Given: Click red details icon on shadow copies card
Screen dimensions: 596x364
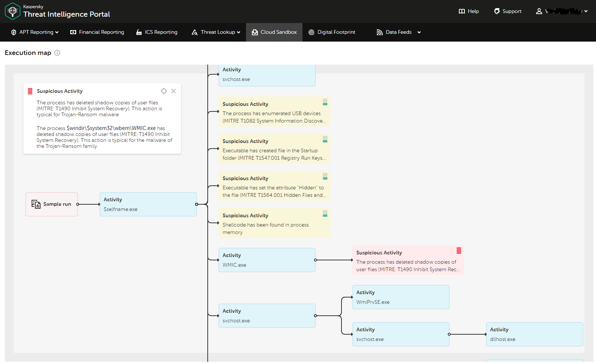Looking at the screenshot, I should 459,251.
